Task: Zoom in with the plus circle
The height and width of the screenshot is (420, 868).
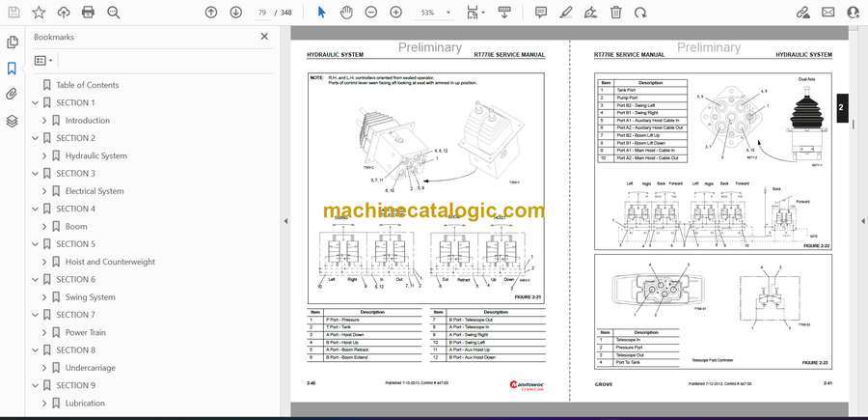Action: pos(395,13)
